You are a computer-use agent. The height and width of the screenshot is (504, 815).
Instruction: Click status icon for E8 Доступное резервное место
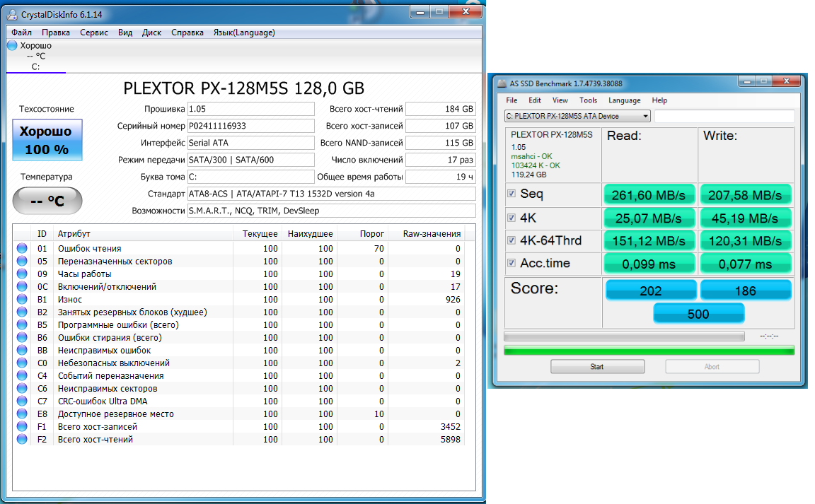[x=22, y=414]
